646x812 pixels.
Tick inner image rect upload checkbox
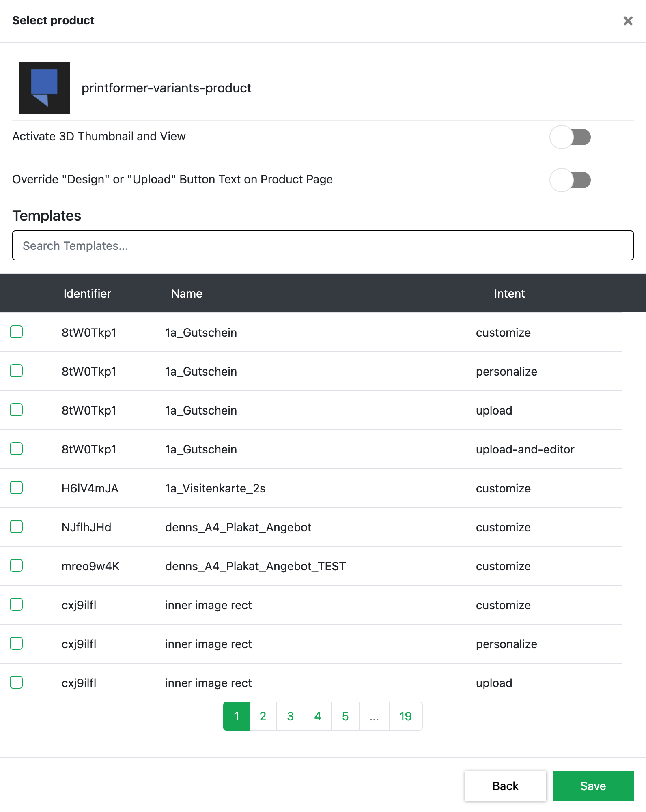[16, 682]
